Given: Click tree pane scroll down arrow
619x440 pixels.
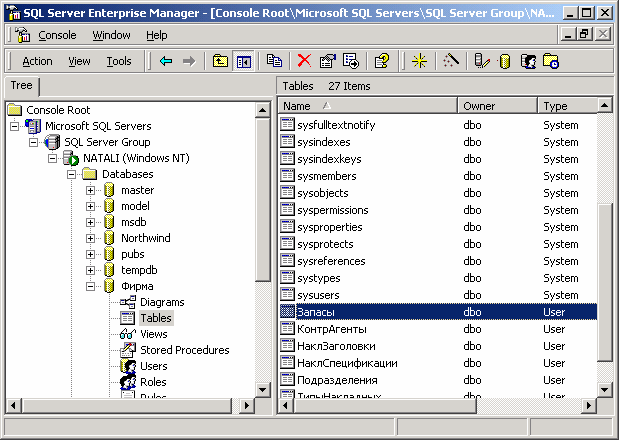Looking at the screenshot, I should coord(263,390).
